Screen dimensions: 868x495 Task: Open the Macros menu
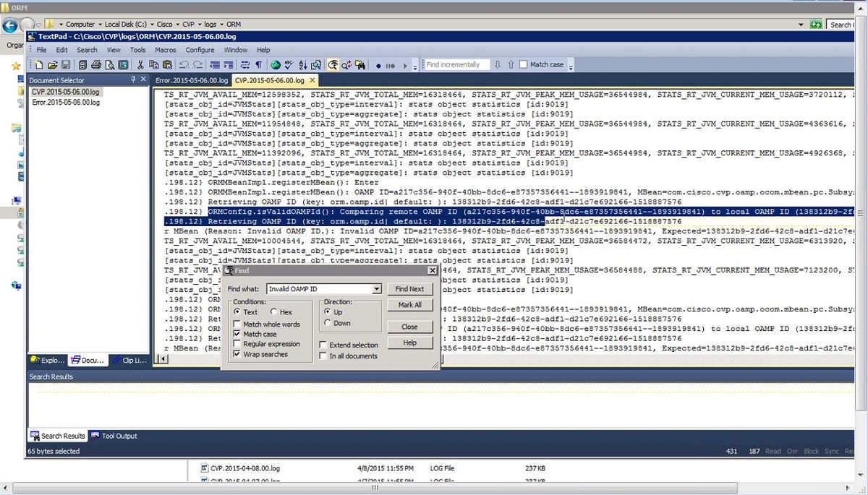[x=166, y=50]
